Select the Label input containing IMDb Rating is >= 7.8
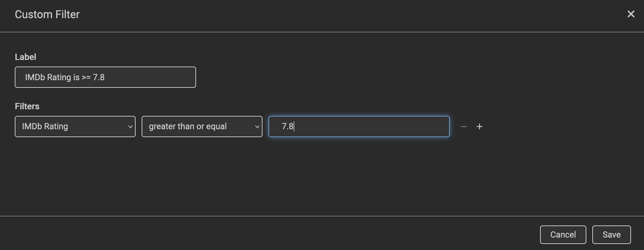This screenshot has width=644, height=250. point(105,77)
